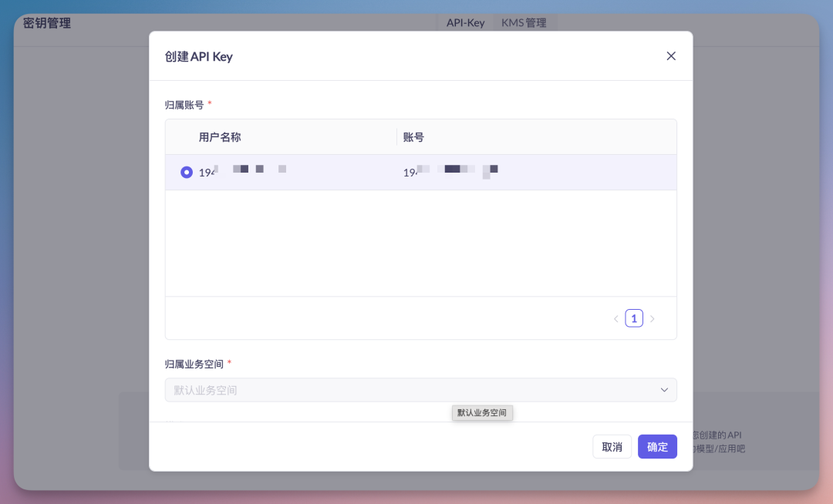
Task: Select the radio button for account 194
Action: tap(186, 172)
